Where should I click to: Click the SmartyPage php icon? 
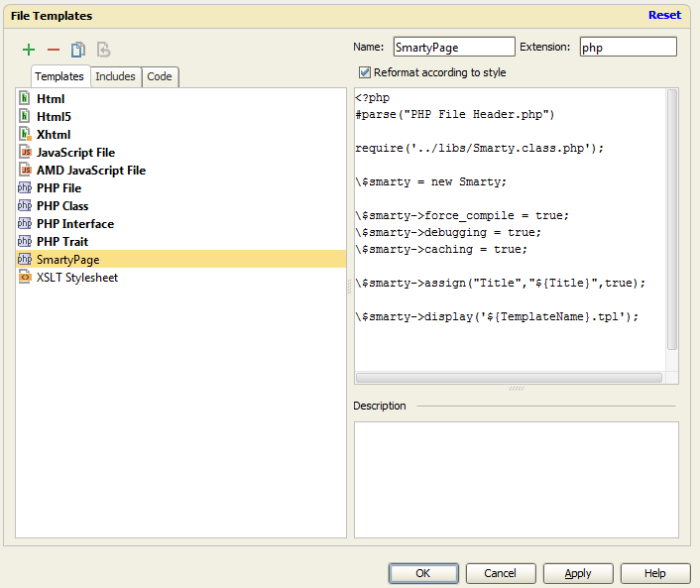[x=25, y=259]
